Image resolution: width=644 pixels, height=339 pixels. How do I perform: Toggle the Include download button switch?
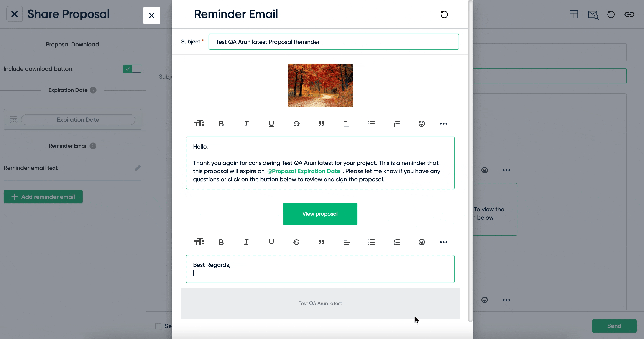[x=132, y=68]
